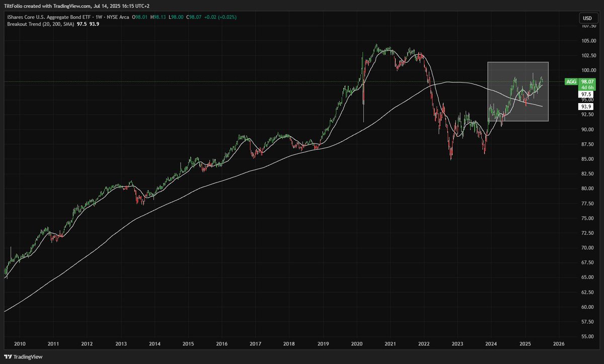Click the 102.50 price axis label
Viewport: 604px width, 364px height.
pos(589,55)
